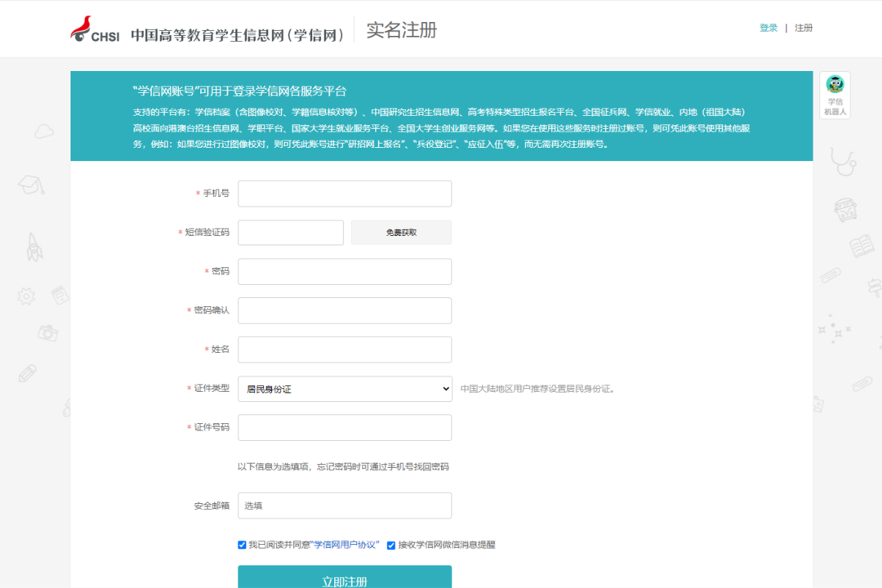The width and height of the screenshot is (882, 588).
Task: Click the 中国高等教育学生信息网(学信网) title text
Action: [x=237, y=35]
